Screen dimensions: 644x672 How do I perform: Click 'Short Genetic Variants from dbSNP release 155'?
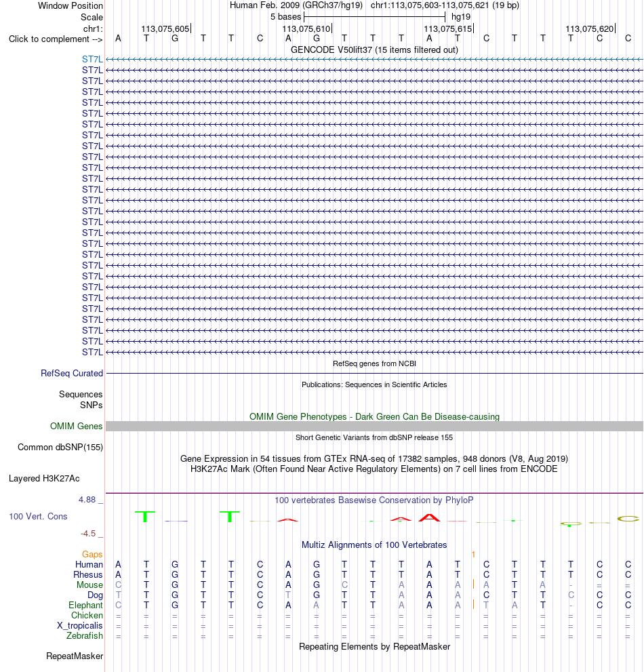click(374, 437)
